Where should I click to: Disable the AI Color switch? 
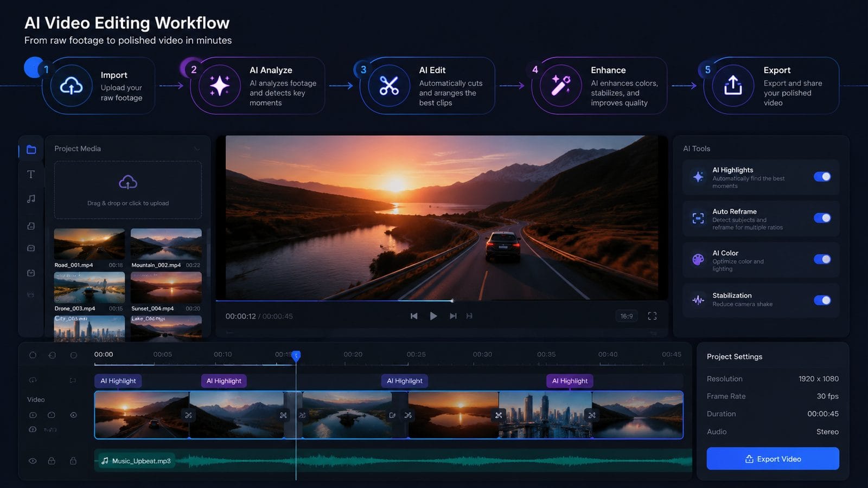click(x=822, y=259)
